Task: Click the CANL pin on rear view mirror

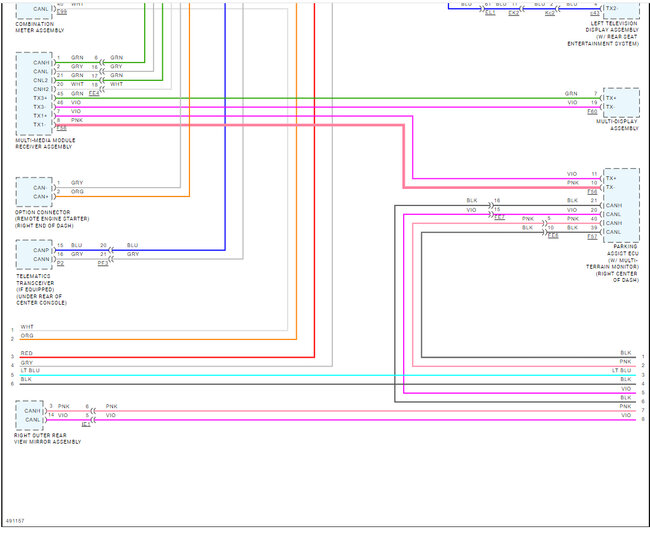Action: (x=33, y=420)
